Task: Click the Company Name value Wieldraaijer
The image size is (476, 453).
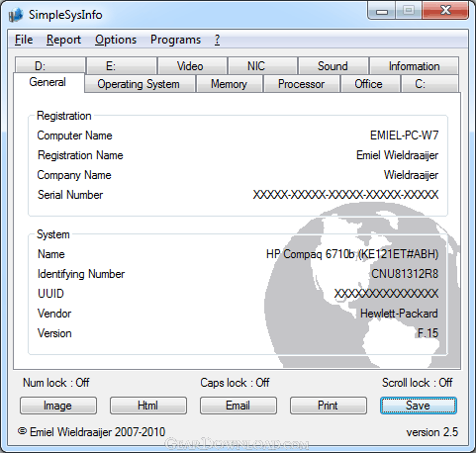Action: [x=411, y=175]
